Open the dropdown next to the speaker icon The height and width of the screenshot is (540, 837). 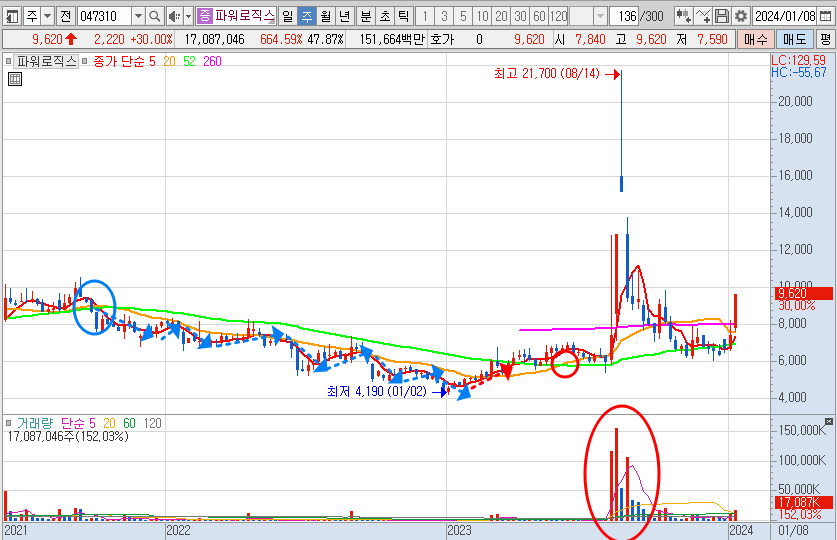point(188,16)
